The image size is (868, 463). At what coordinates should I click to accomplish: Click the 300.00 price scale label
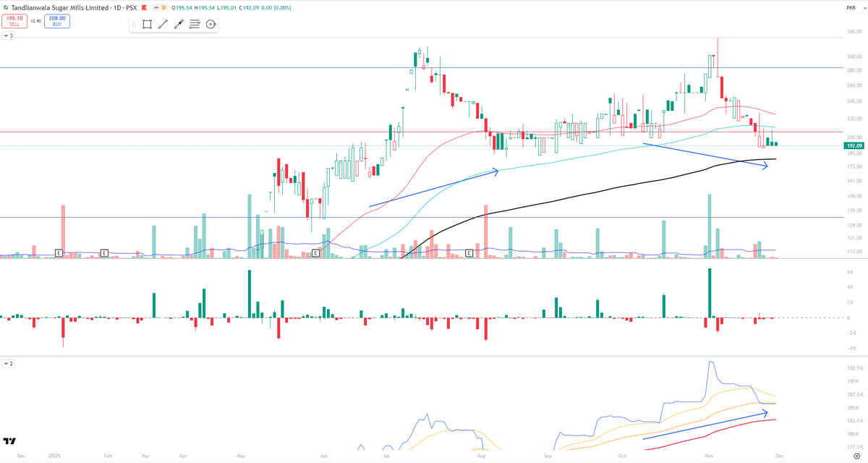coord(853,56)
